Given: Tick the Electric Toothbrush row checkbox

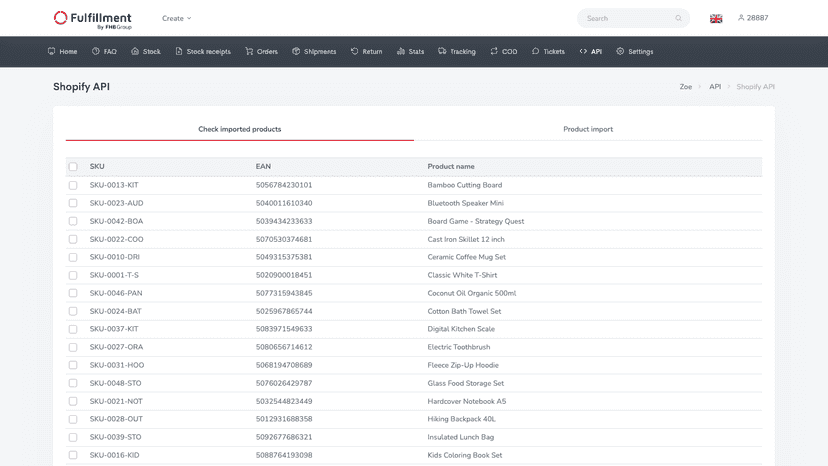Looking at the screenshot, I should click(x=73, y=347).
